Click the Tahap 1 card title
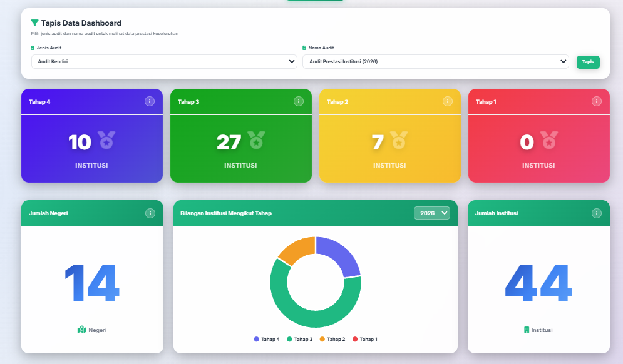The height and width of the screenshot is (364, 623). click(486, 101)
